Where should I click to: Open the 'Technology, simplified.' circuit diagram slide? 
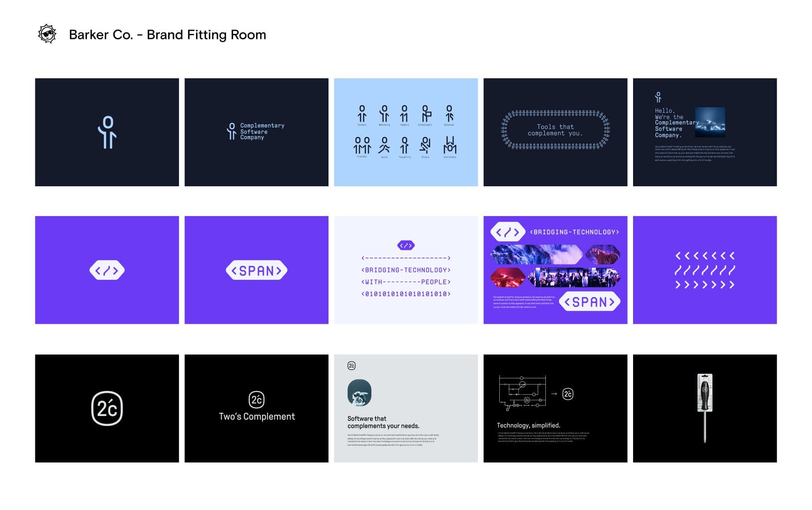[555, 408]
